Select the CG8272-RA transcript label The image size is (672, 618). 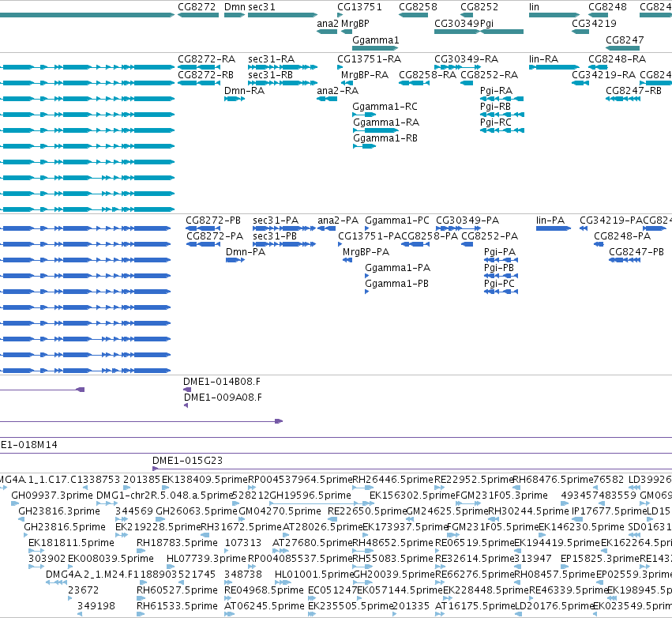click(207, 59)
